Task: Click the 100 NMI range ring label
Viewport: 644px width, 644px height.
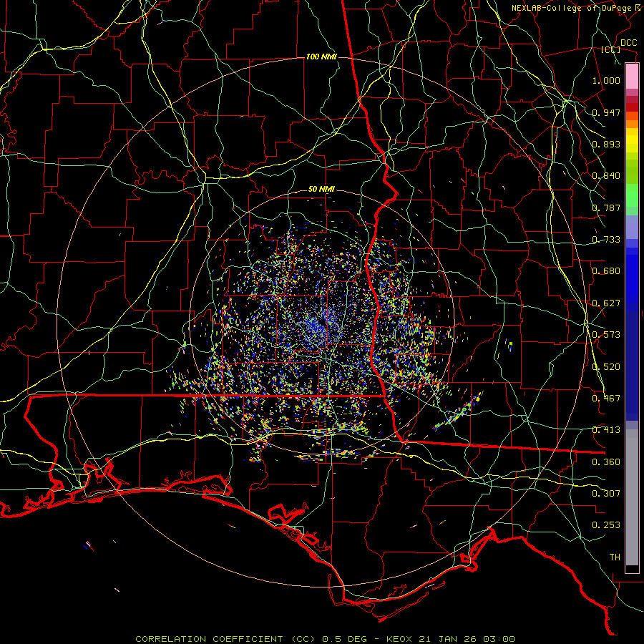Action: [321, 57]
